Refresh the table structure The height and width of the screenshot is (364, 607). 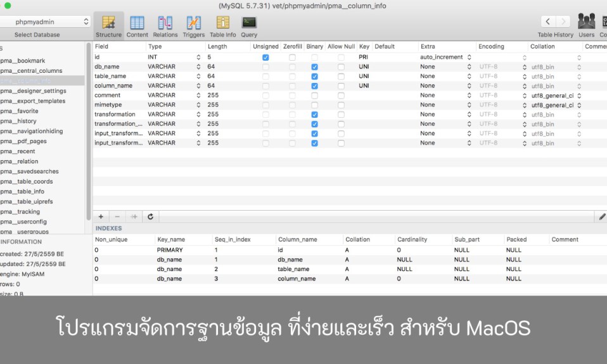point(151,217)
